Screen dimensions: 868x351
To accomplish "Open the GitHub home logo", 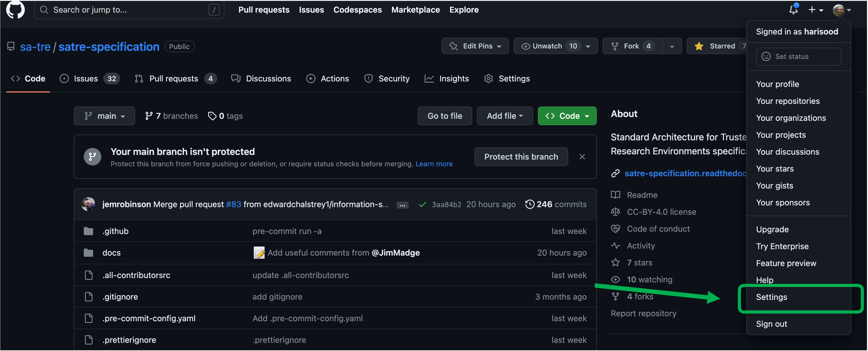I will point(15,10).
